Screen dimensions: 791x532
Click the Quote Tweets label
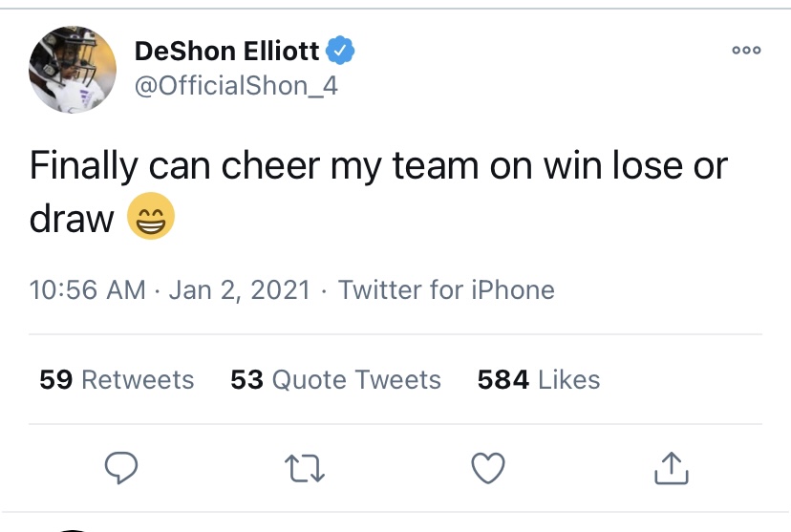[356, 379]
